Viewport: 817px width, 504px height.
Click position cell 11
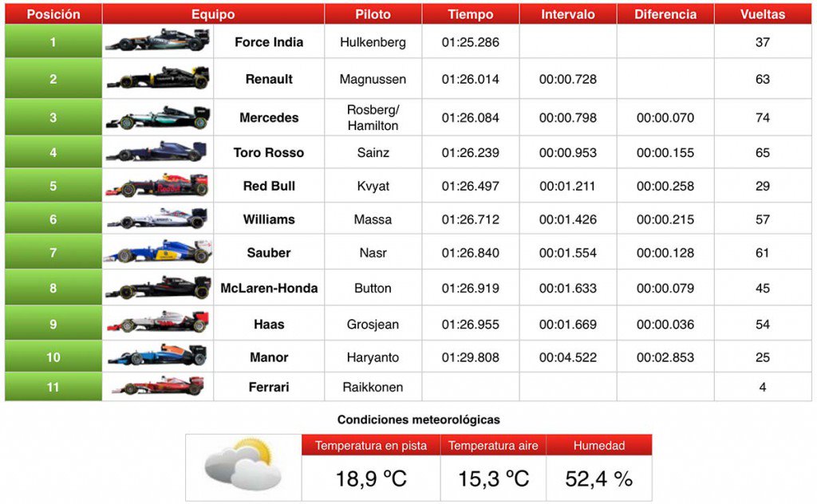pos(53,387)
